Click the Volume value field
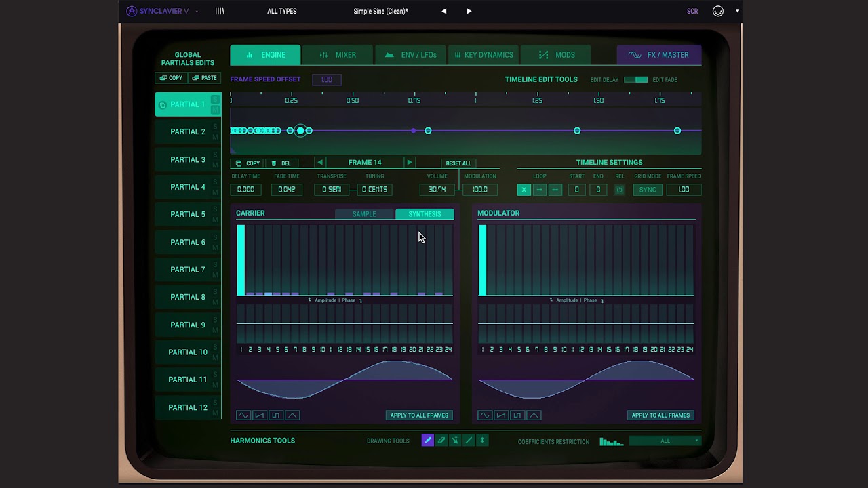 point(437,190)
